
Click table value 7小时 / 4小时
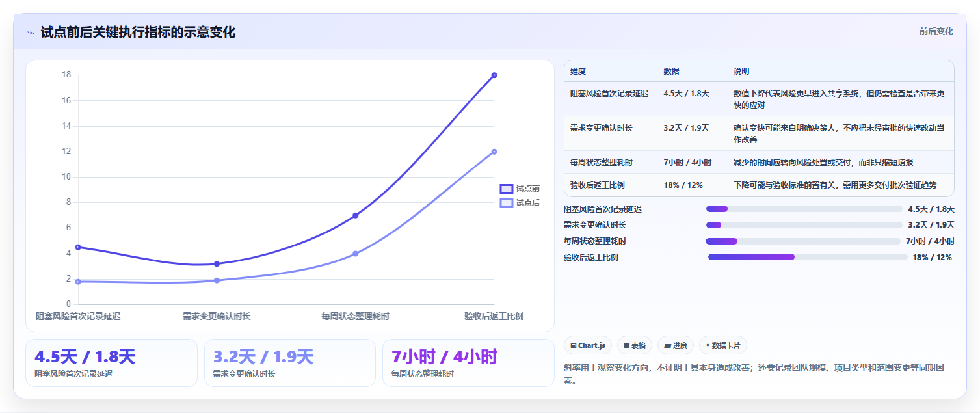[687, 163]
